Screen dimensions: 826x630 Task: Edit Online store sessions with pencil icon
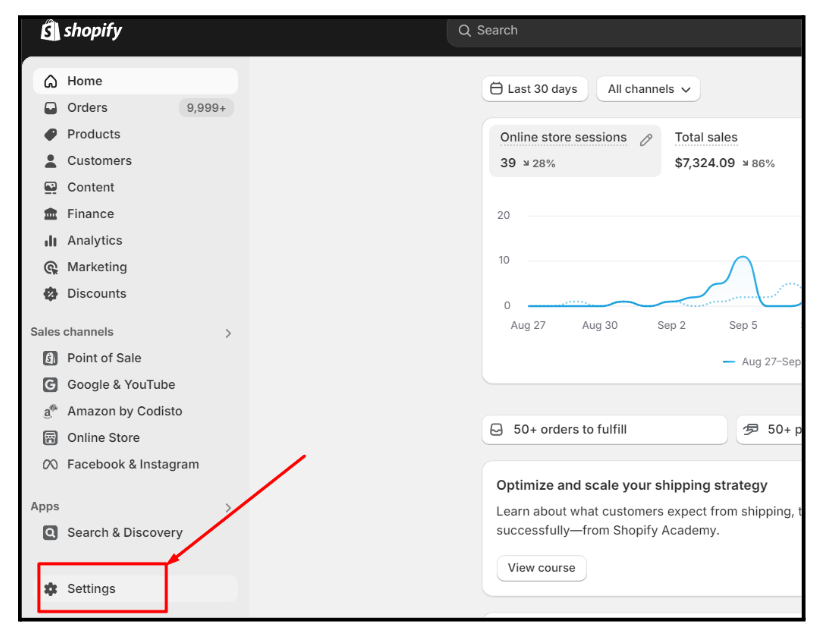pos(646,140)
